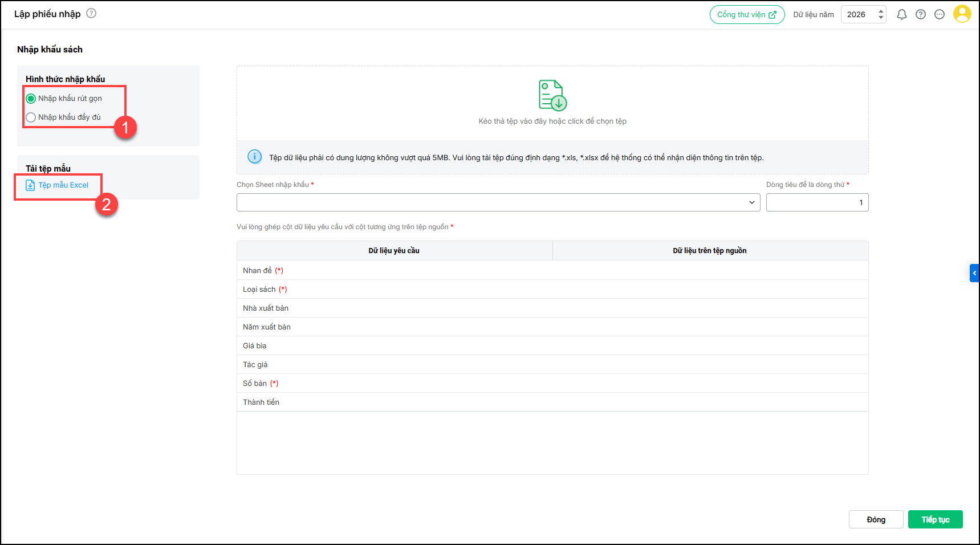Click the notification bell icon
Screen dimensions: 980x545
(901, 15)
